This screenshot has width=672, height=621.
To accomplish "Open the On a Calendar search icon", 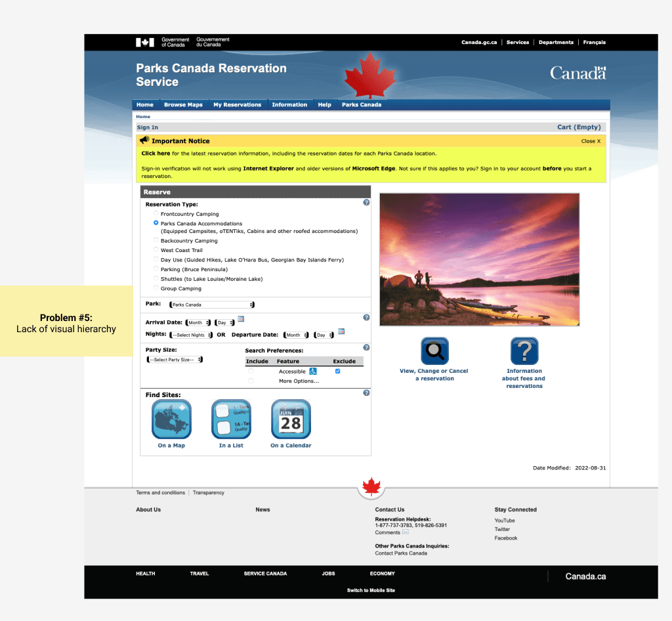I will 291,419.
